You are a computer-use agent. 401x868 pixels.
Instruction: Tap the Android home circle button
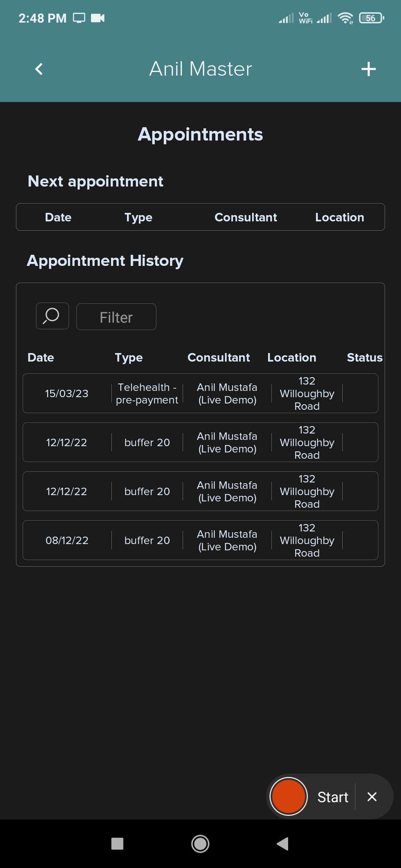[200, 843]
